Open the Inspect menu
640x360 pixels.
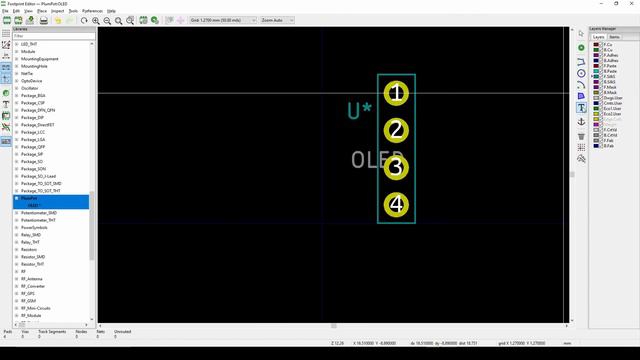tap(58, 11)
